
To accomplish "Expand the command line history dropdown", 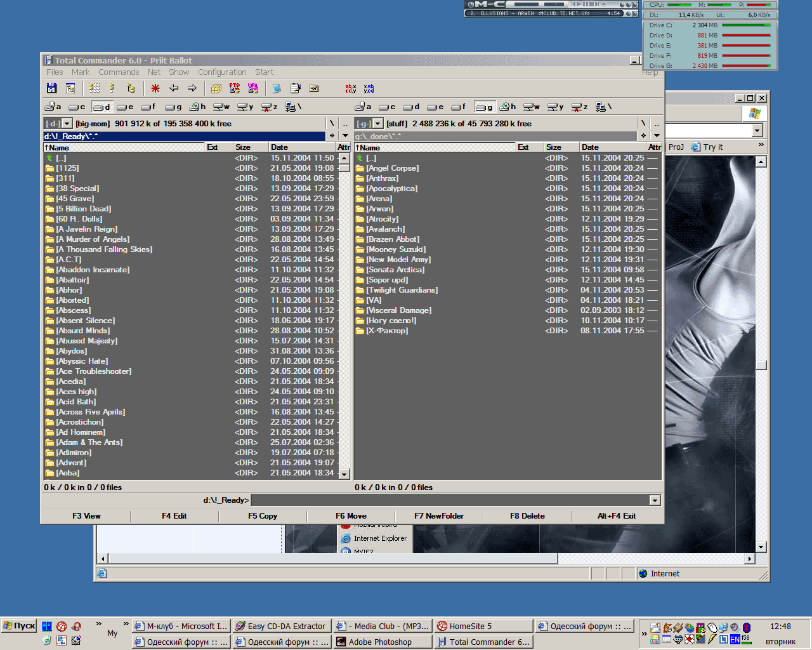I will (x=655, y=500).
